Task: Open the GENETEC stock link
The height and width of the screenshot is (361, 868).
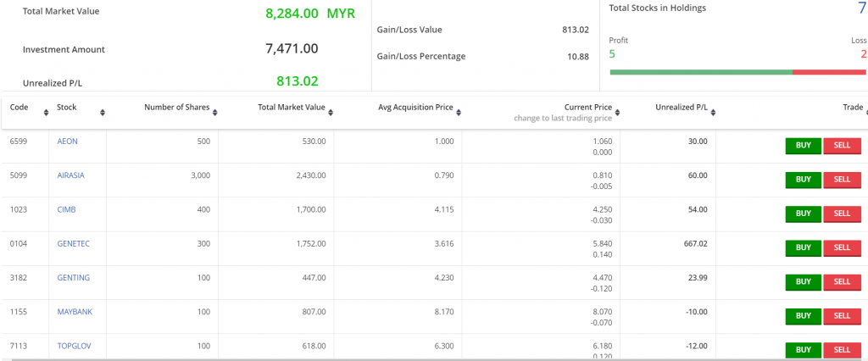Action: 73,243
